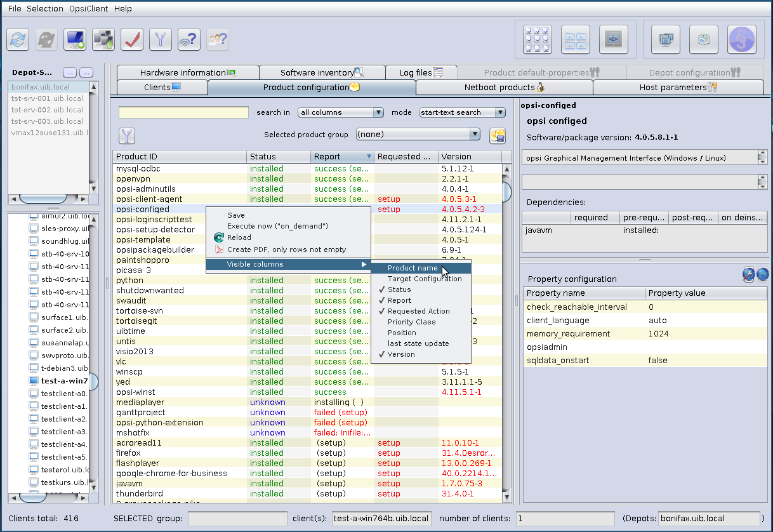Screen dimensions: 773x532
Task: Switch to Software inventory tab
Action: coord(322,72)
